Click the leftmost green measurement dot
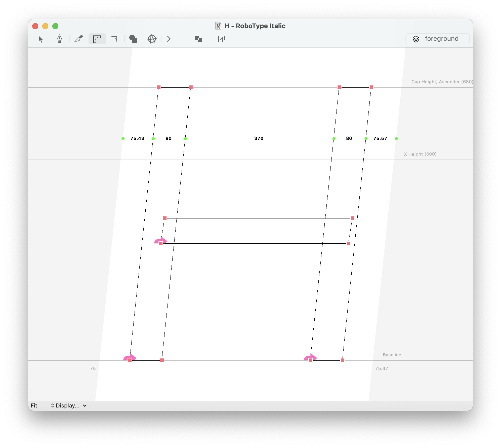The image size is (501, 448). click(x=123, y=139)
